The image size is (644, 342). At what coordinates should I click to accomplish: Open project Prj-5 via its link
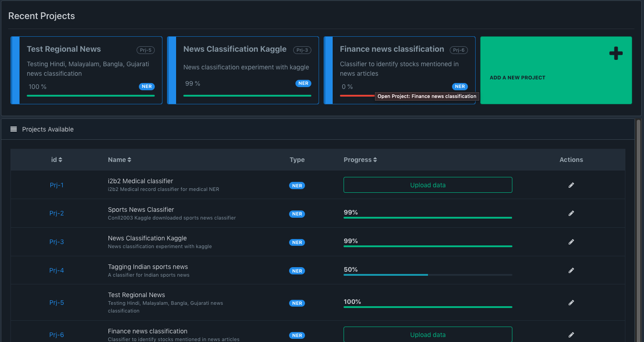click(x=56, y=303)
